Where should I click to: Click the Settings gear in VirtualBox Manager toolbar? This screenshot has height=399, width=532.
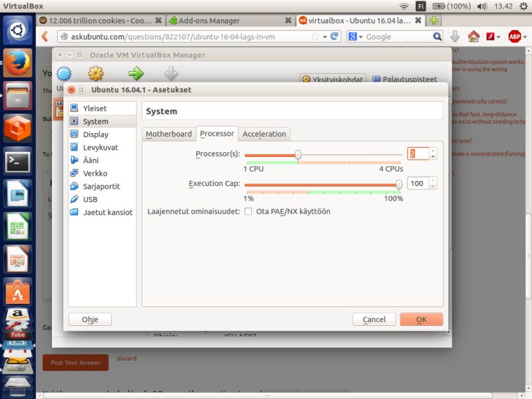(x=95, y=74)
